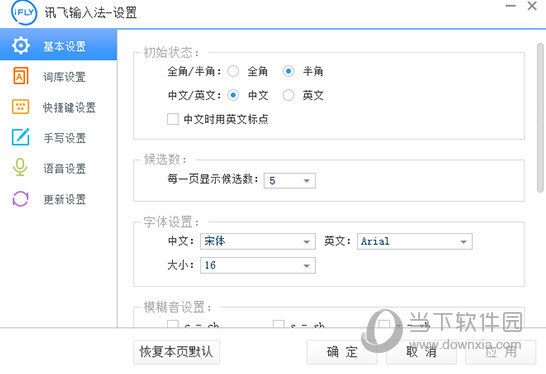Minimize the settings window

point(510,6)
